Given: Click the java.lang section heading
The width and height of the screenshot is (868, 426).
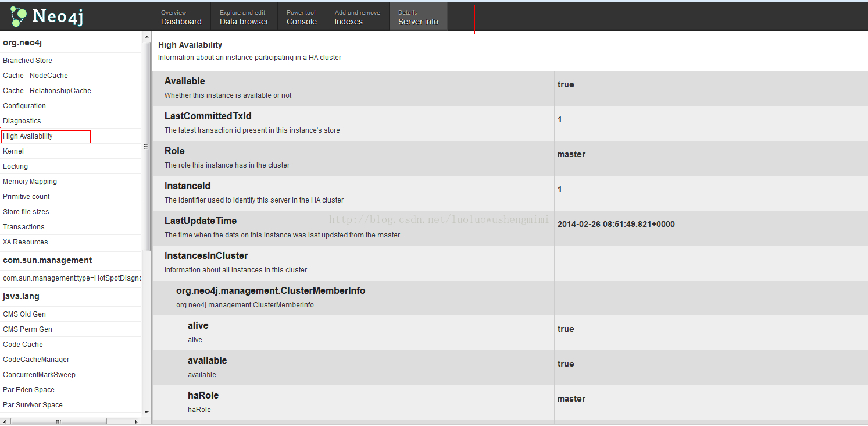Looking at the screenshot, I should (x=21, y=296).
